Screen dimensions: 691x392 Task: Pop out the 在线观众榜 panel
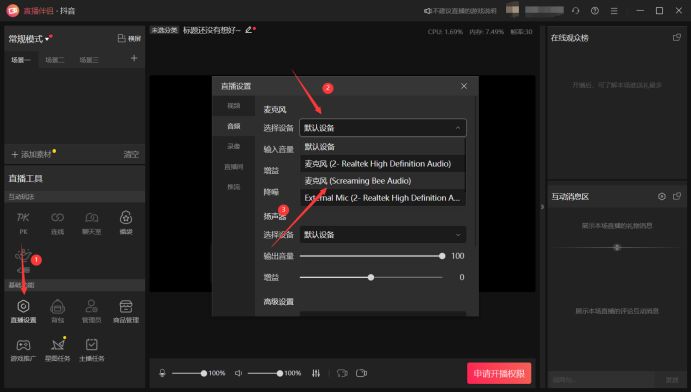point(677,38)
